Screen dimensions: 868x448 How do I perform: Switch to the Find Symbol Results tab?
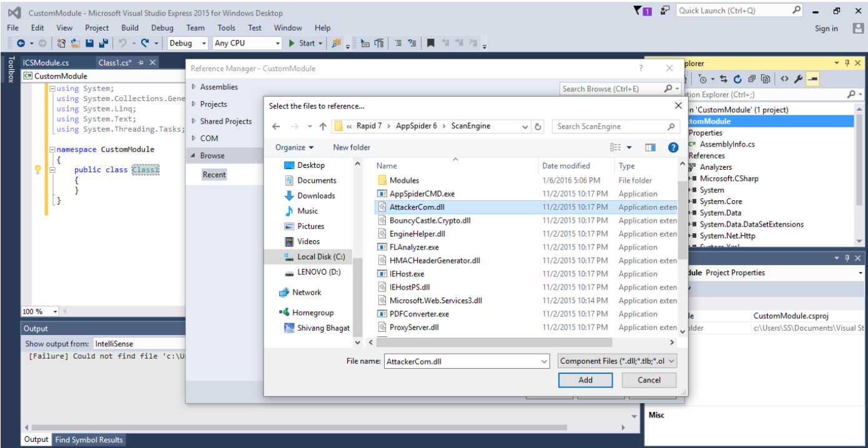point(89,439)
